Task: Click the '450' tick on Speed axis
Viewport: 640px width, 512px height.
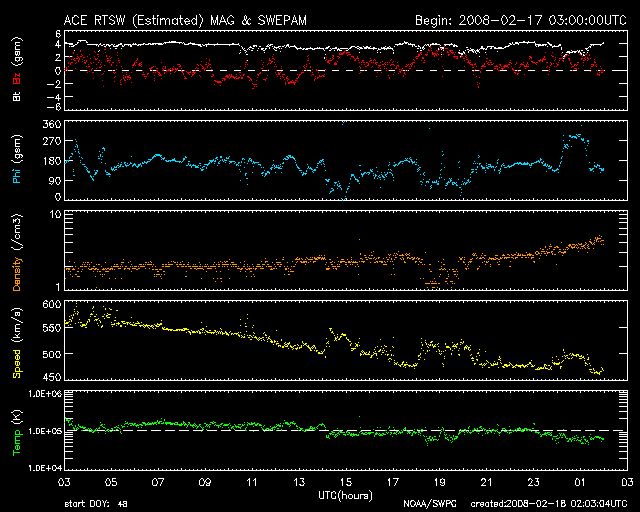Action: click(x=51, y=377)
